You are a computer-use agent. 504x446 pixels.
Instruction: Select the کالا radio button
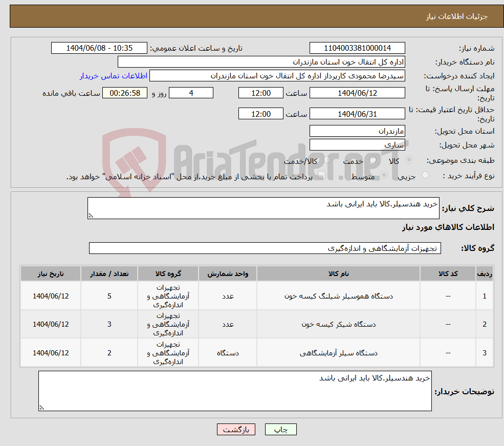[409, 159]
